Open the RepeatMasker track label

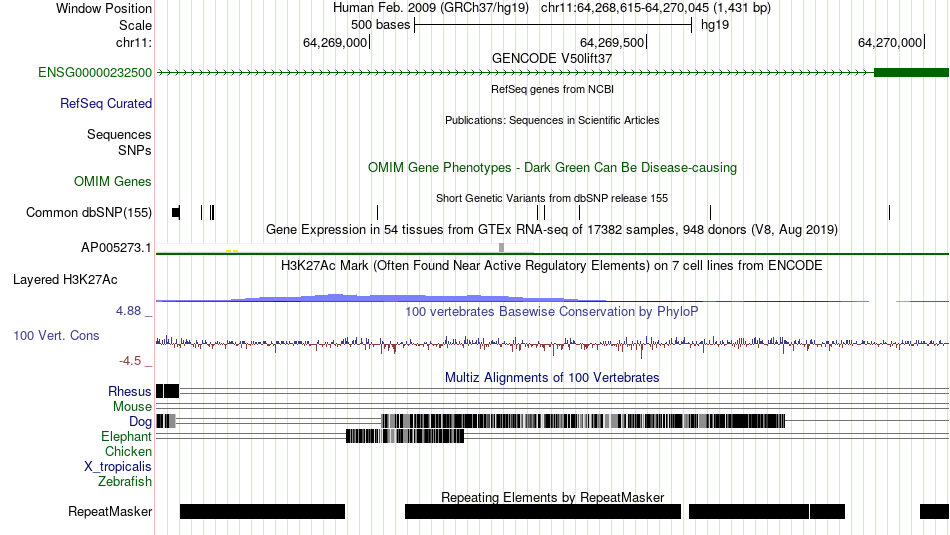(110, 512)
